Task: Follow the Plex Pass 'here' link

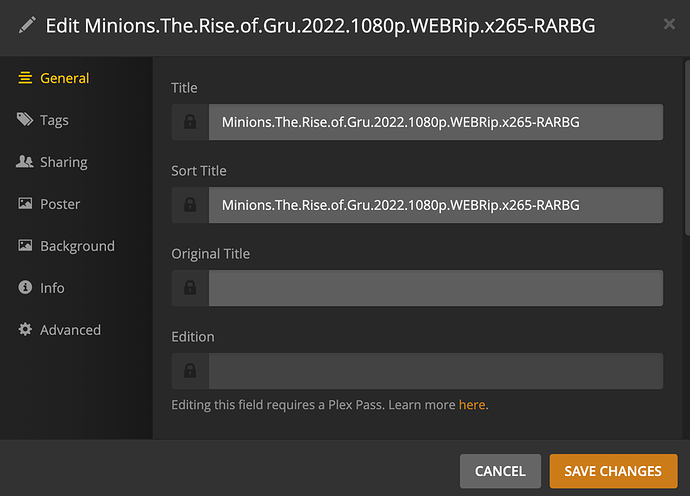Action: click(x=472, y=405)
